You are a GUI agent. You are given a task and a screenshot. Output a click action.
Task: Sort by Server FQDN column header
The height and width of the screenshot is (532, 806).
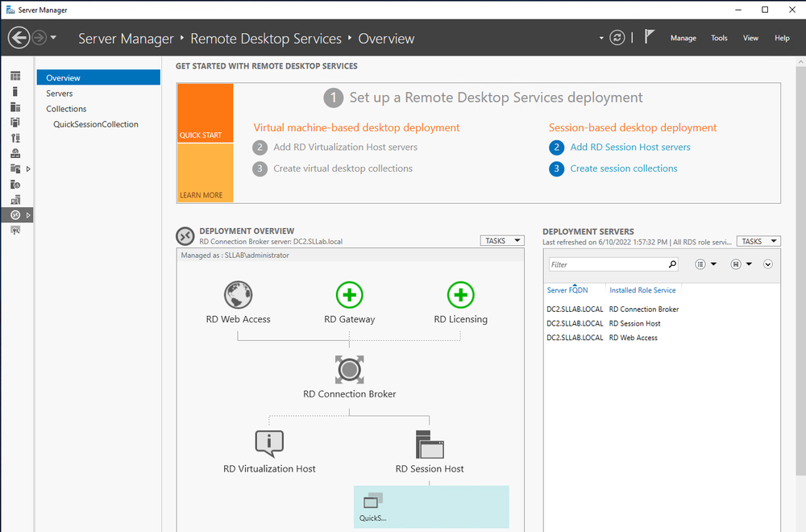click(567, 290)
